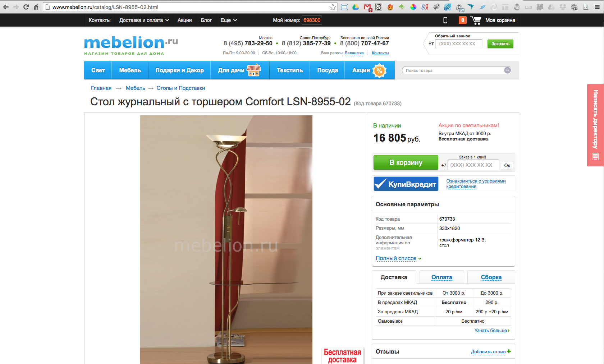Reload the page with the refresh icon

pyautogui.click(x=26, y=7)
